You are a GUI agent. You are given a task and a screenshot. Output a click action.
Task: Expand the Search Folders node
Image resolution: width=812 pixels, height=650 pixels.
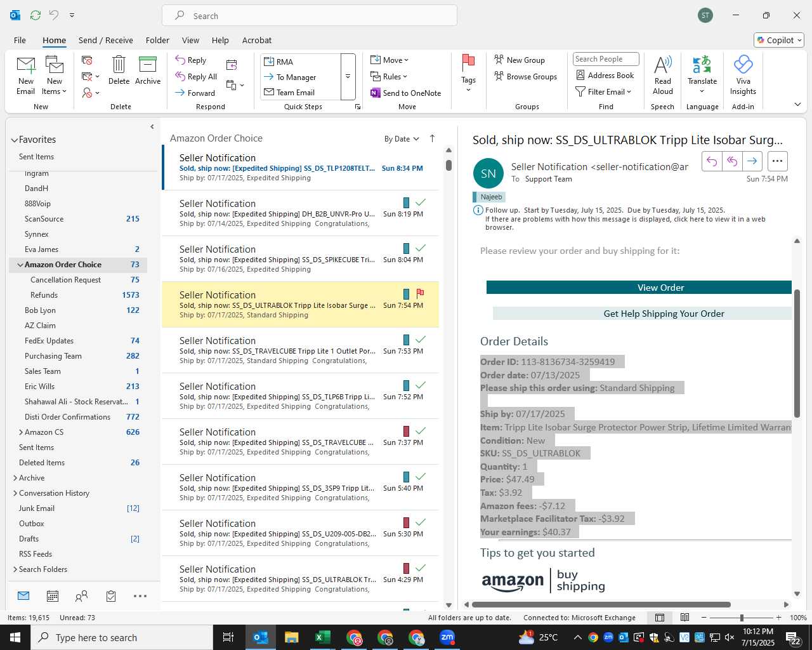[x=15, y=569]
